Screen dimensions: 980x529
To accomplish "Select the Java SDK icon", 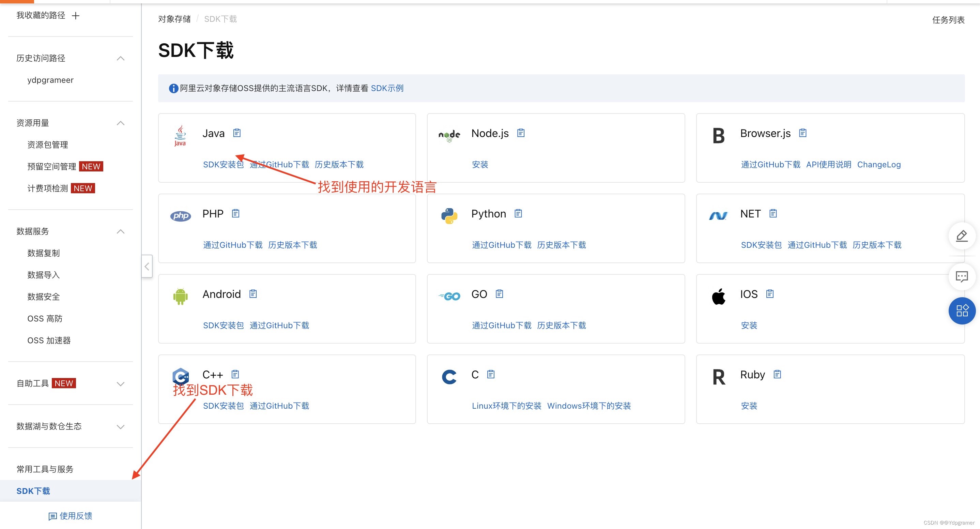I will tap(180, 136).
